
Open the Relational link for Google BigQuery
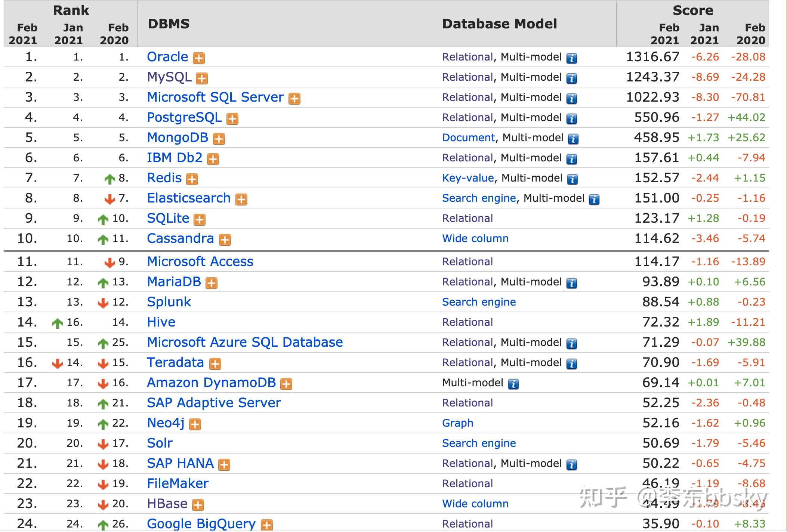click(x=468, y=524)
